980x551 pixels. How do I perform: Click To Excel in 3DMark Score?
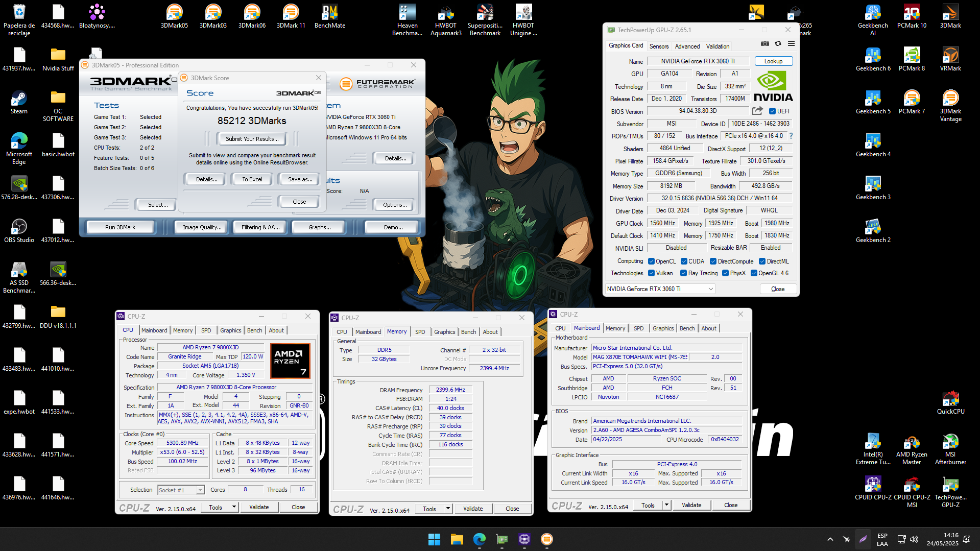click(x=252, y=179)
